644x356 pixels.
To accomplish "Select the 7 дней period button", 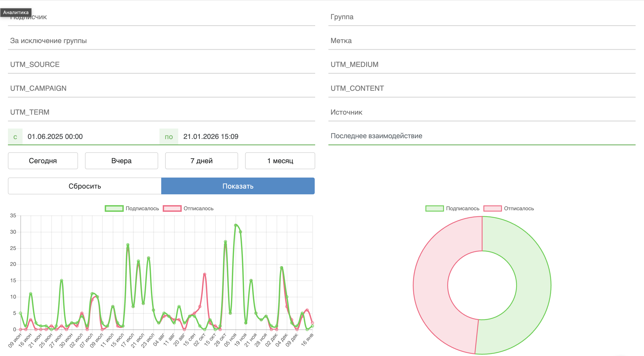I will click(x=201, y=161).
